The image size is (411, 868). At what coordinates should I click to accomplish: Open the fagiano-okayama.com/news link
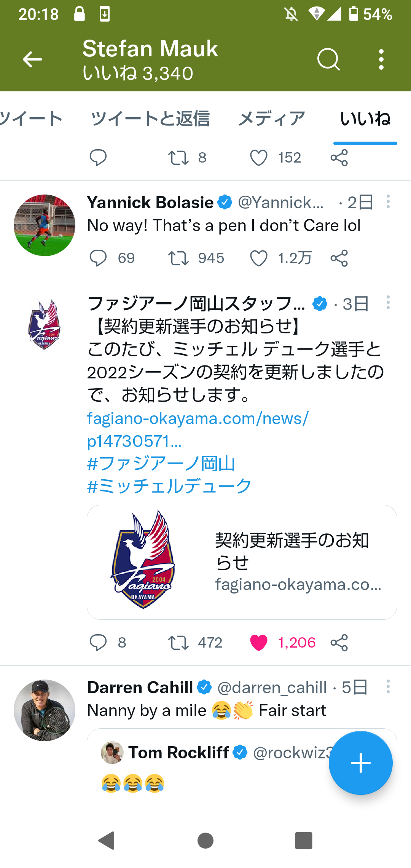(x=198, y=419)
